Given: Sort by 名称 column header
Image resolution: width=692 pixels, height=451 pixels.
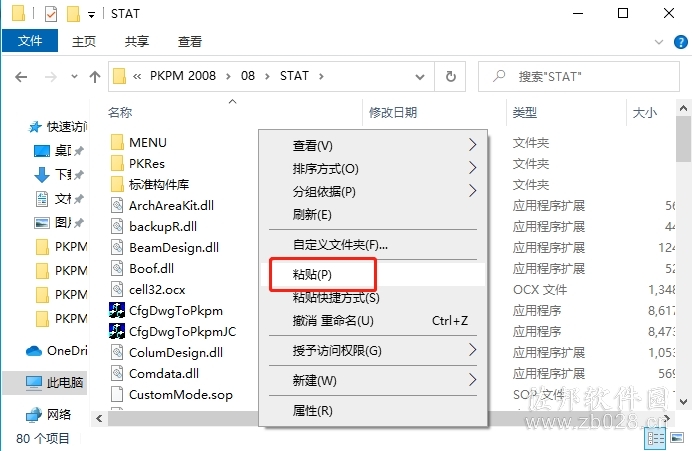Looking at the screenshot, I should 120,113.
